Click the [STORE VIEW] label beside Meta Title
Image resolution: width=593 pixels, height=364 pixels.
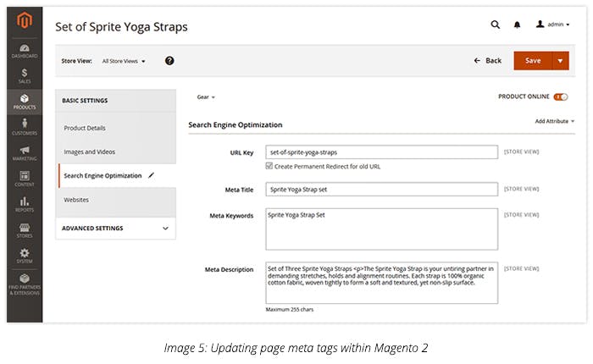coord(521,189)
